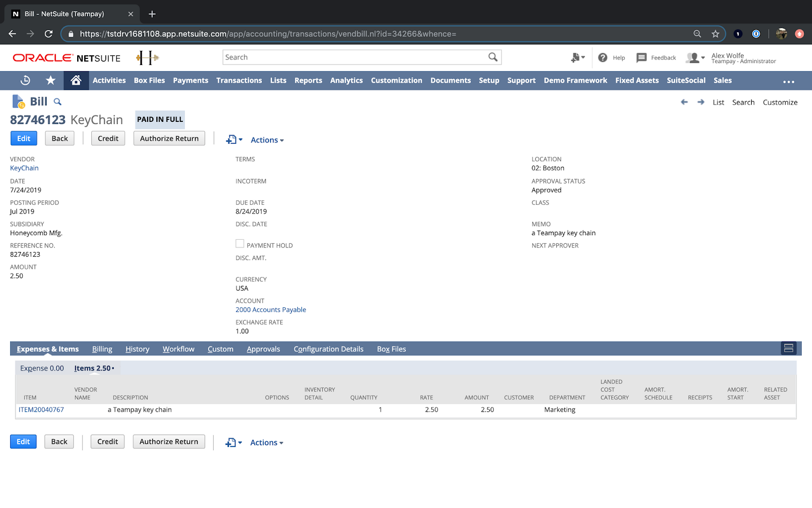Open the 1Password extension icon
Screen dimensions: 812x508
[756, 34]
